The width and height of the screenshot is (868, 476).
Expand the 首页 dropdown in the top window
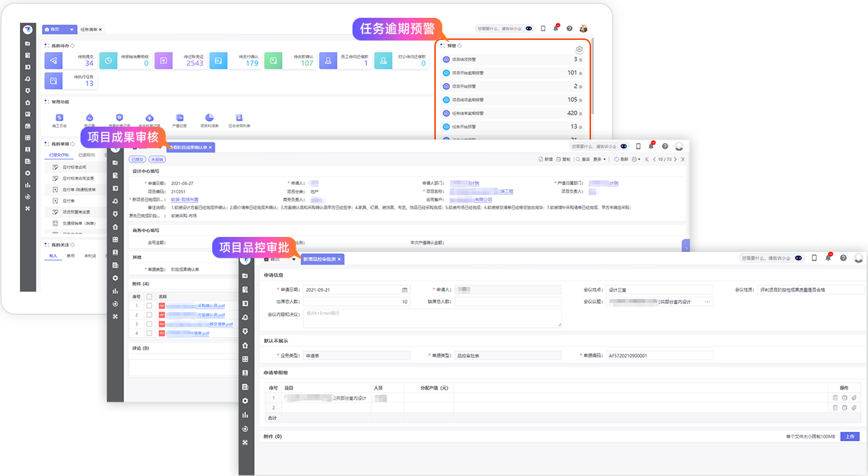tap(72, 30)
